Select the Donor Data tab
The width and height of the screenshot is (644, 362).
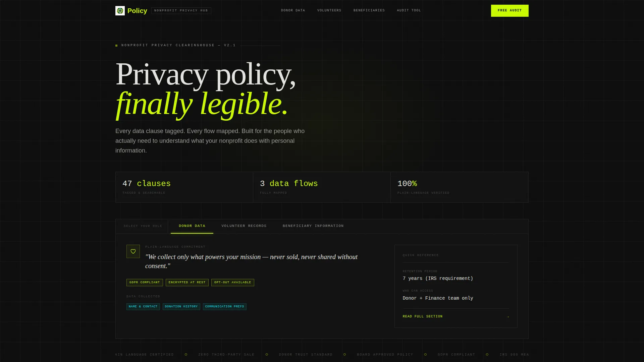tap(192, 226)
